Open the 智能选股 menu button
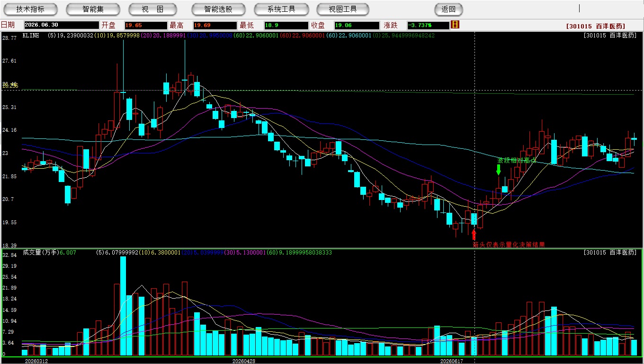Image resolution: width=644 pixels, height=364 pixels. click(x=218, y=9)
